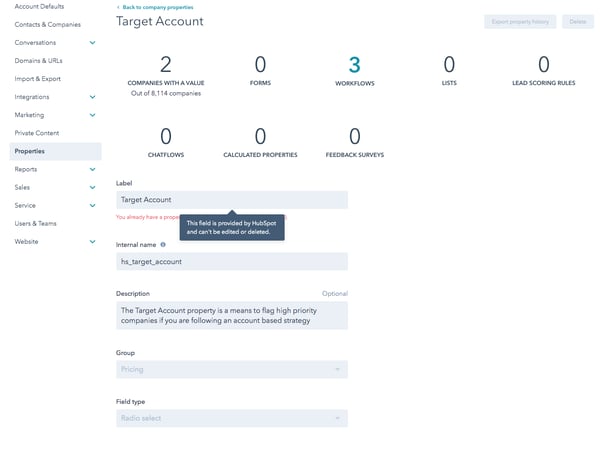Go to Contacts & Companies settings
This screenshot has height=450, width=600.
(x=47, y=24)
